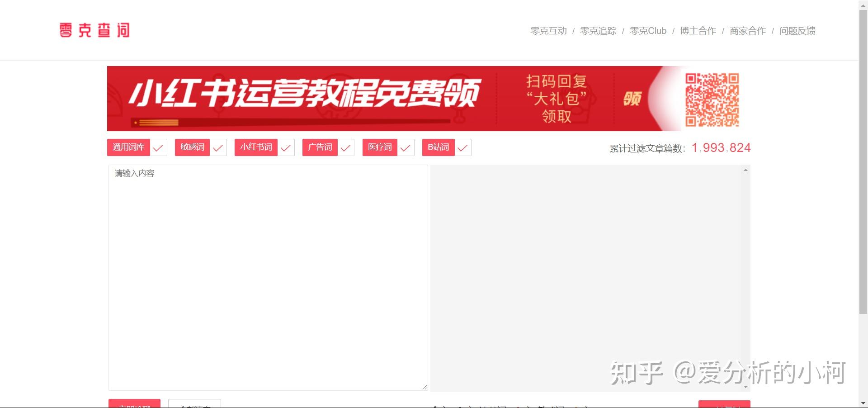
Task: Click the 零克查词 logo
Action: (x=94, y=30)
